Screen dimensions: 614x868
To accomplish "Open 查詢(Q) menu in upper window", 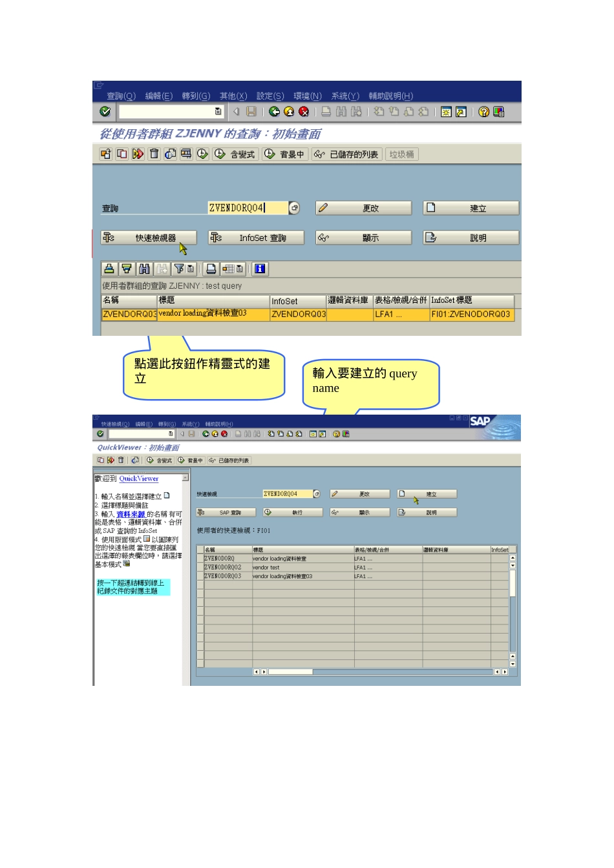I will point(121,96).
